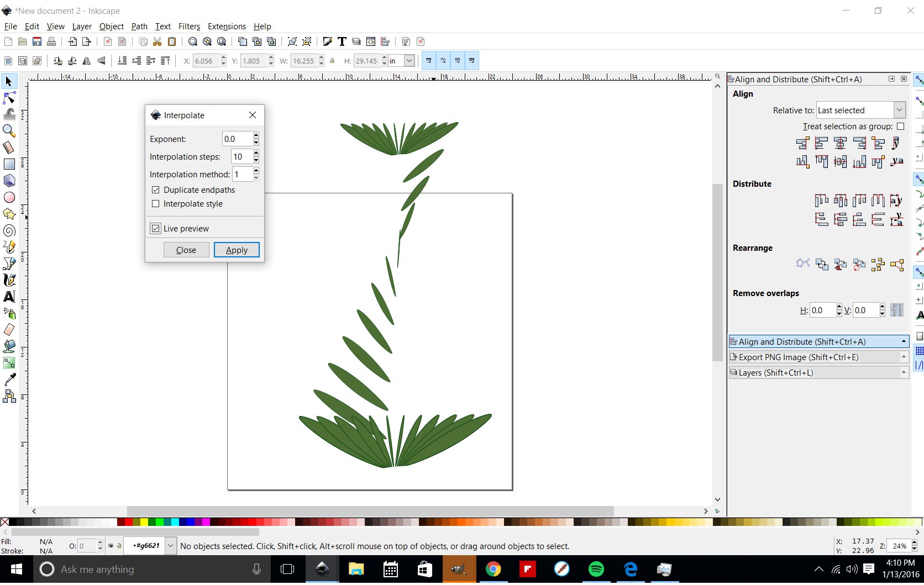The width and height of the screenshot is (924, 585).
Task: Click the Interpolation steps input field
Action: pos(242,157)
